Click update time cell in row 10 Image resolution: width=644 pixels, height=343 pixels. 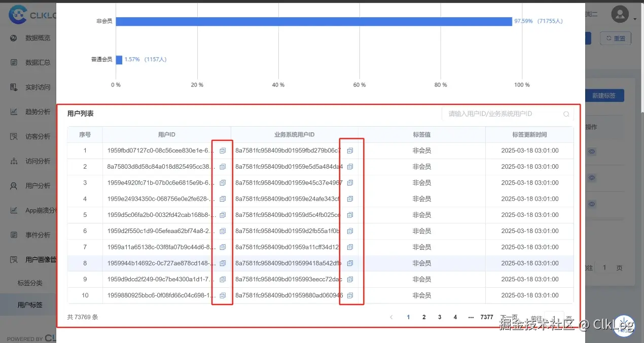click(530, 295)
